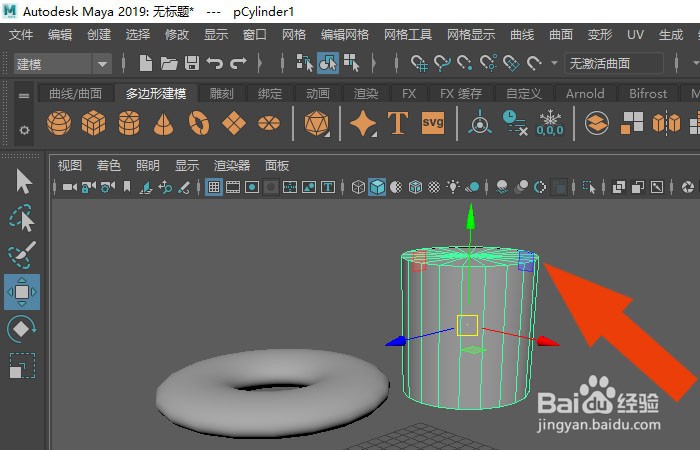Toggle snap to curves magnet
This screenshot has height=450, width=700.
(x=442, y=63)
